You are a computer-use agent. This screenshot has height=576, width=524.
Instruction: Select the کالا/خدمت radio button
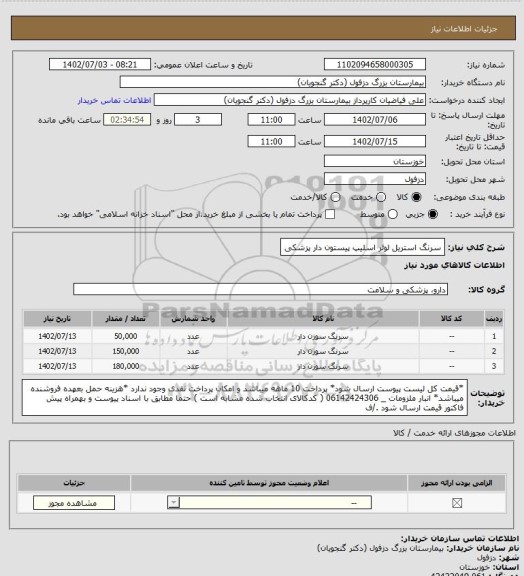coord(335,197)
